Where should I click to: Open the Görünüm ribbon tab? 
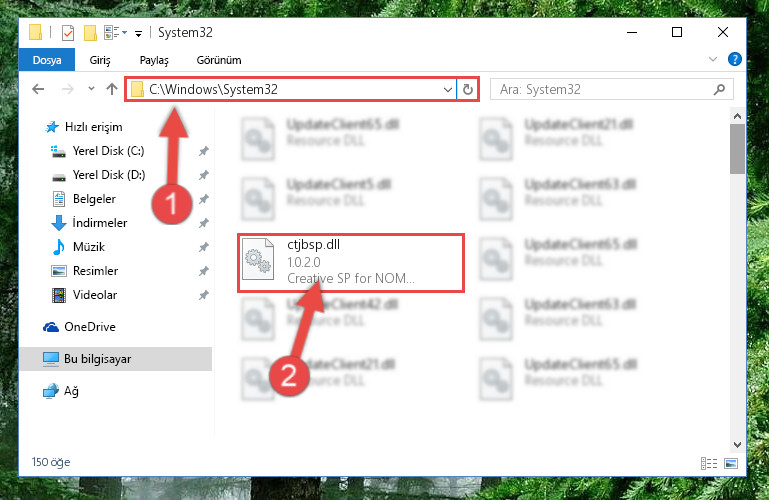[x=219, y=60]
